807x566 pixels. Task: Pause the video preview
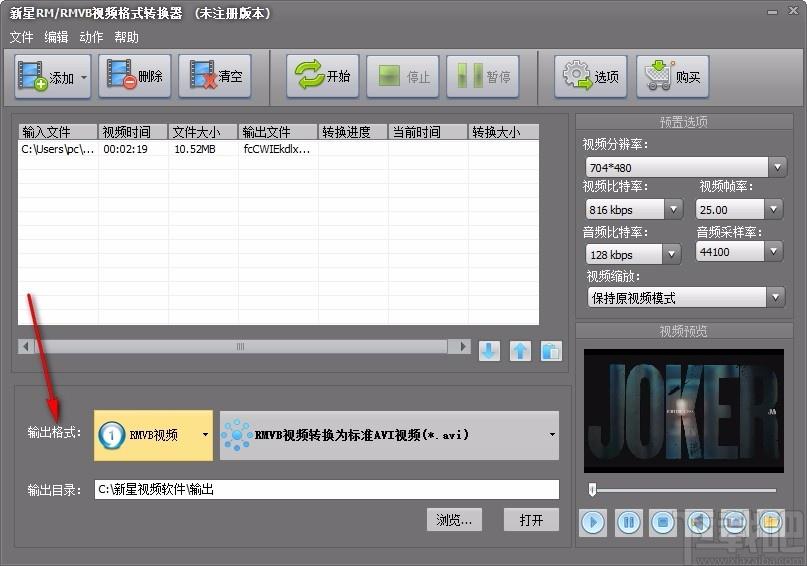[628, 523]
